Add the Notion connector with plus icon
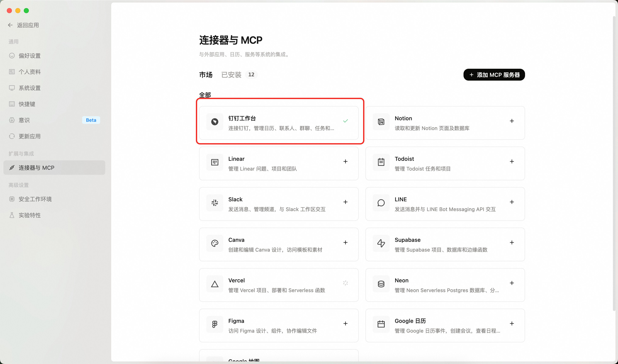 coord(512,121)
